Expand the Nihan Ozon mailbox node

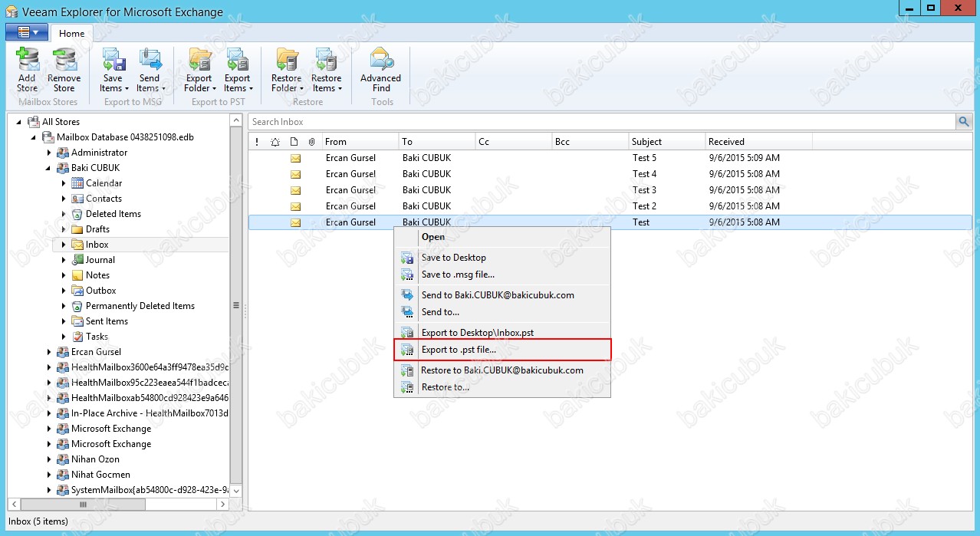click(49, 459)
